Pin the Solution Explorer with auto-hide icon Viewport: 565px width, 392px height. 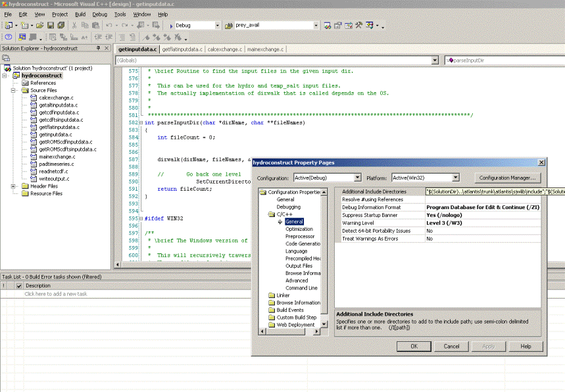click(98, 48)
